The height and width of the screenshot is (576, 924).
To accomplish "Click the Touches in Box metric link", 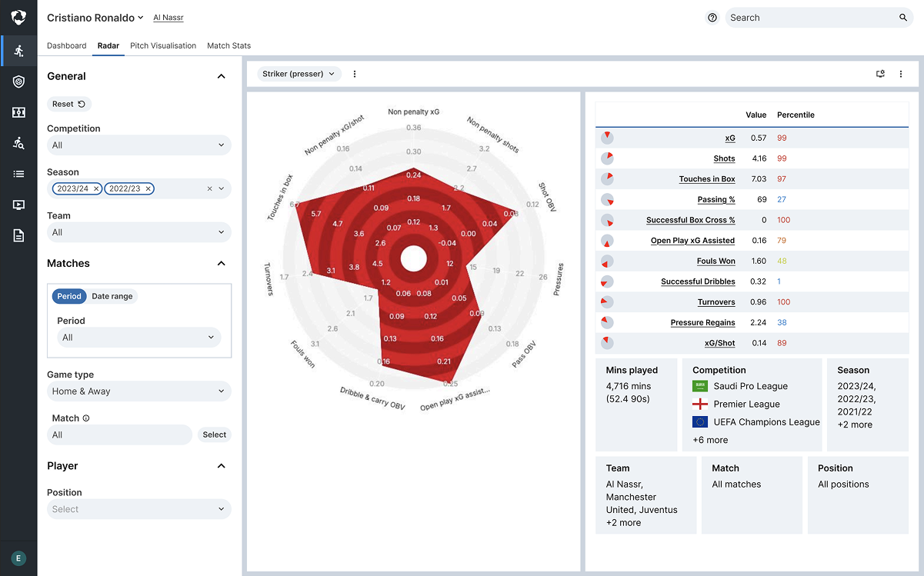I will (x=707, y=179).
